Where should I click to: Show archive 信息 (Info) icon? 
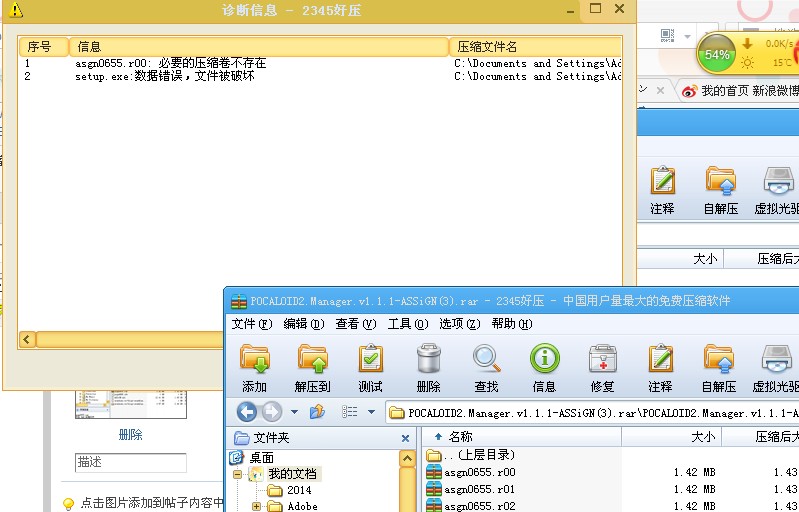(x=544, y=368)
